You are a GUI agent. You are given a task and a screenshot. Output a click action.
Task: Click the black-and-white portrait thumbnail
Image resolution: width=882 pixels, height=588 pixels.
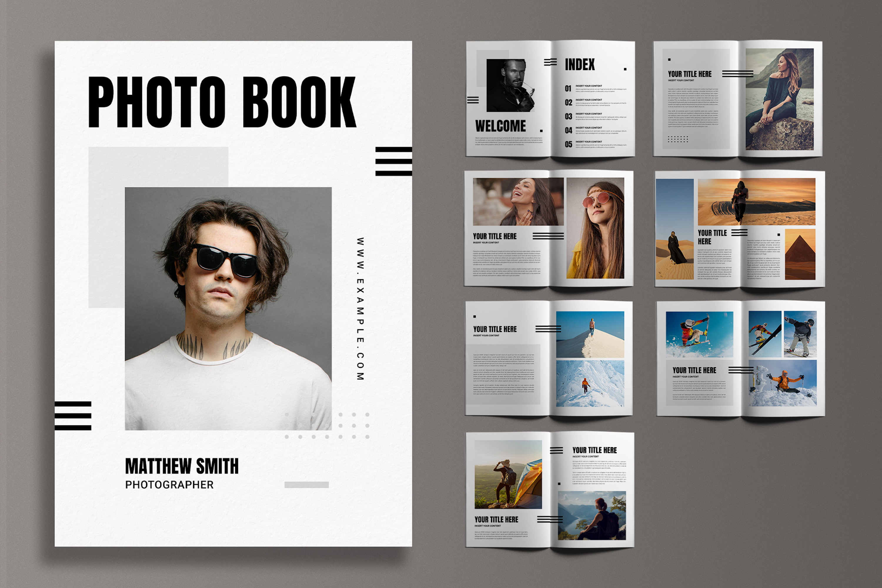[x=511, y=85]
